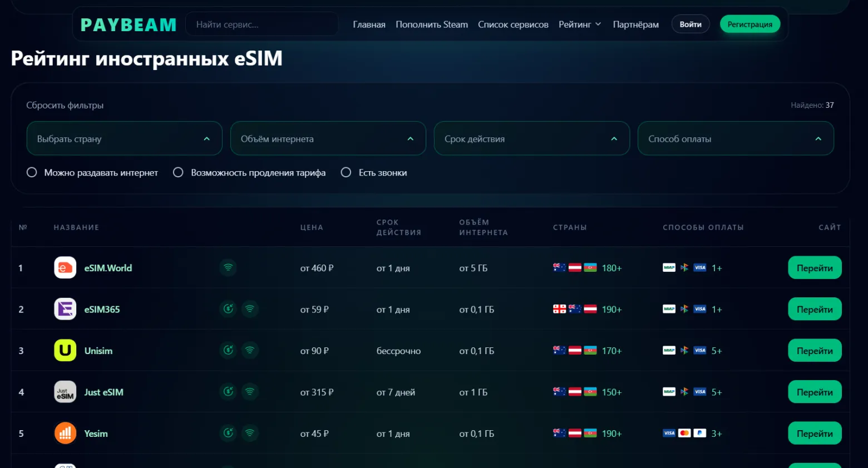Click 'Перейти' button for Unisim
The width and height of the screenshot is (868, 468).
[x=815, y=351]
